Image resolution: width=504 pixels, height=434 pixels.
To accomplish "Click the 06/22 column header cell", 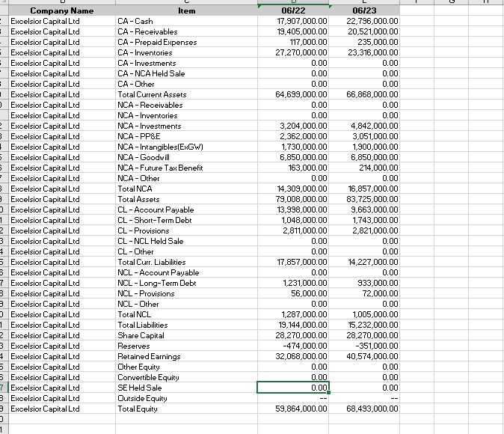I will [x=293, y=10].
